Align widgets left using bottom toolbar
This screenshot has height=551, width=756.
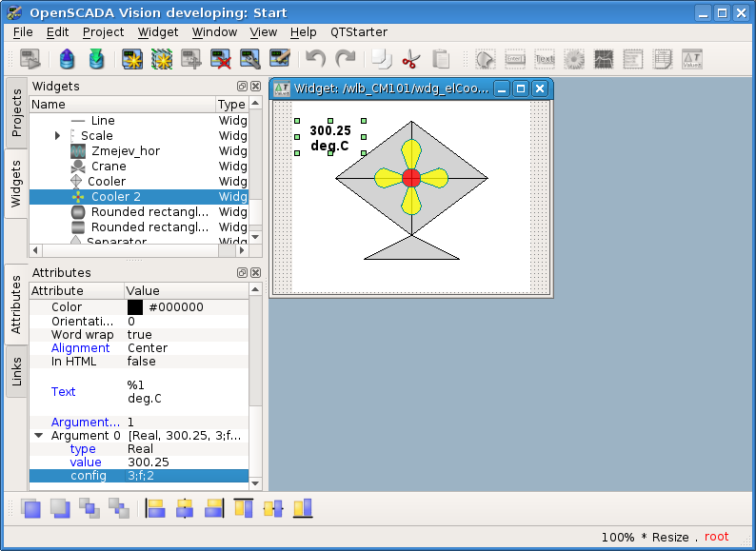pyautogui.click(x=155, y=508)
